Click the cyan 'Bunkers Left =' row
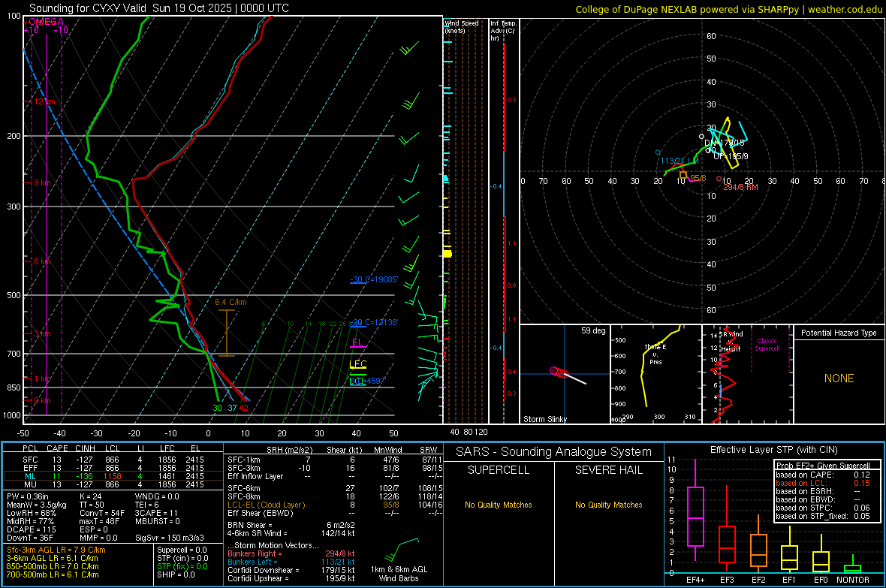 coord(291,562)
